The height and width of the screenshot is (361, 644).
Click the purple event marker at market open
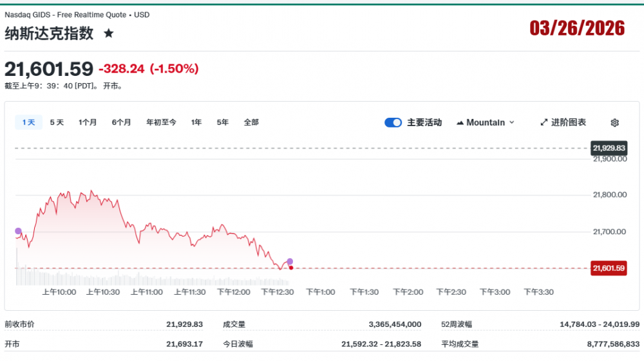18,231
